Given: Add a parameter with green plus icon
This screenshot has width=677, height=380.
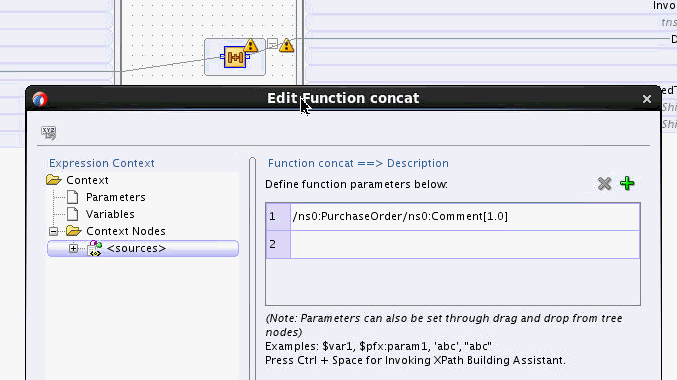Looking at the screenshot, I should pos(627,184).
